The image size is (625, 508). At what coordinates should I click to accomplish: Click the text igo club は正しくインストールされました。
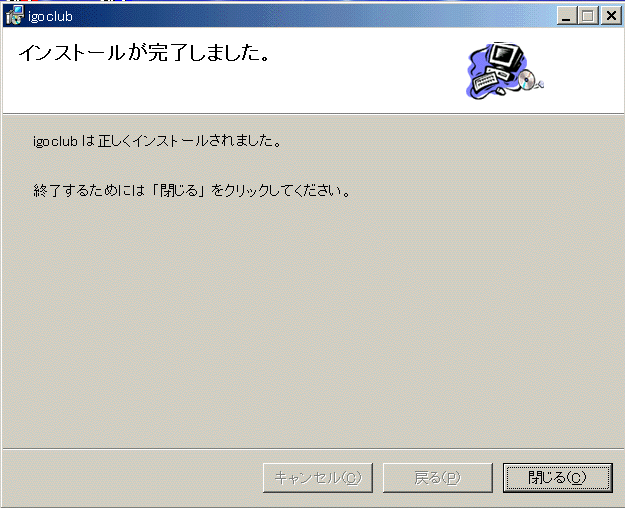[157, 141]
